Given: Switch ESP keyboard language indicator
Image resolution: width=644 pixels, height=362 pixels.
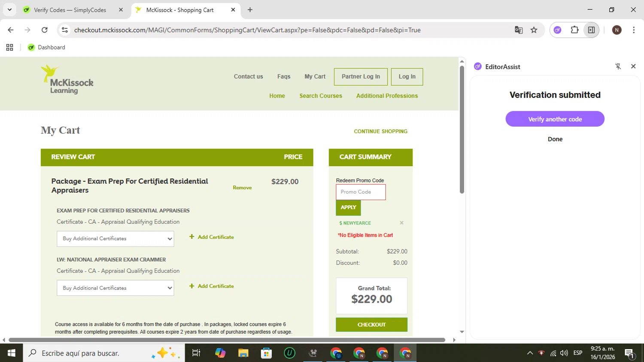Looking at the screenshot, I should (578, 353).
